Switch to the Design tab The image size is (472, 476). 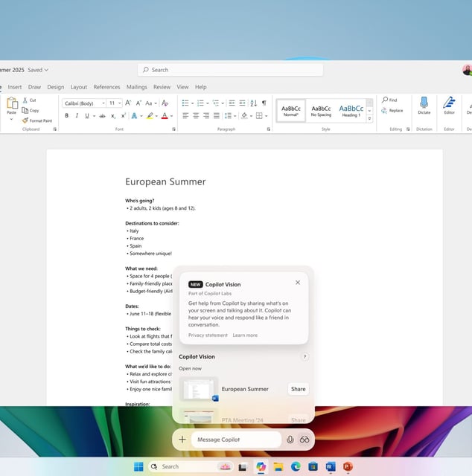(56, 87)
